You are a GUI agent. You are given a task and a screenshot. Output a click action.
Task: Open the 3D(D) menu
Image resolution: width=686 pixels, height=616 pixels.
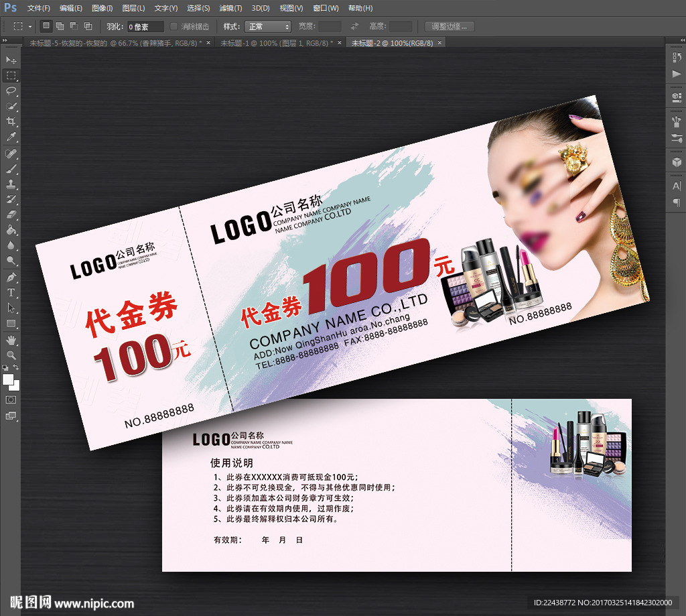261,8
